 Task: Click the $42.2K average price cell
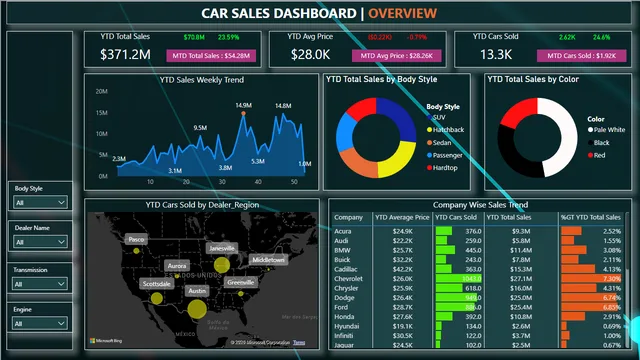(x=402, y=269)
